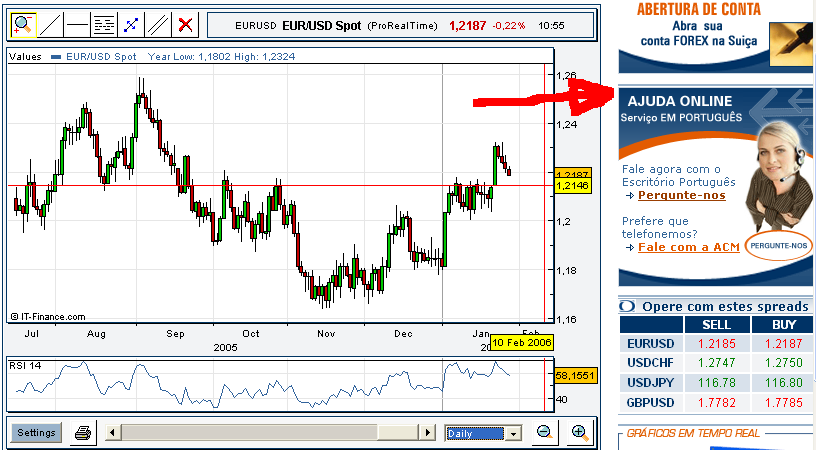The image size is (816, 450).
Task: Click the Opere com estes spreads heading
Action: pyautogui.click(x=725, y=306)
